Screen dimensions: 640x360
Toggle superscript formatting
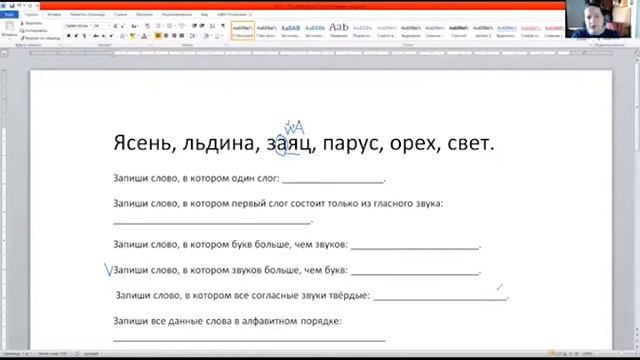111,36
